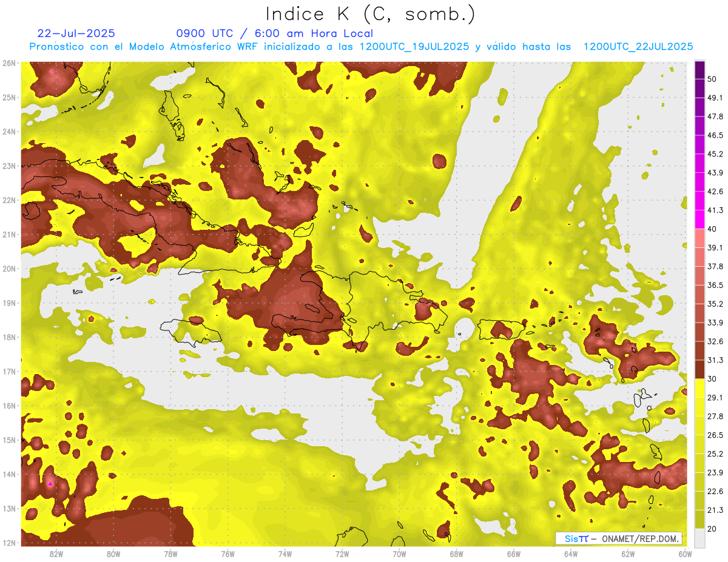728x562 pixels.
Task: Click the 76W longitude label
Action: click(227, 554)
